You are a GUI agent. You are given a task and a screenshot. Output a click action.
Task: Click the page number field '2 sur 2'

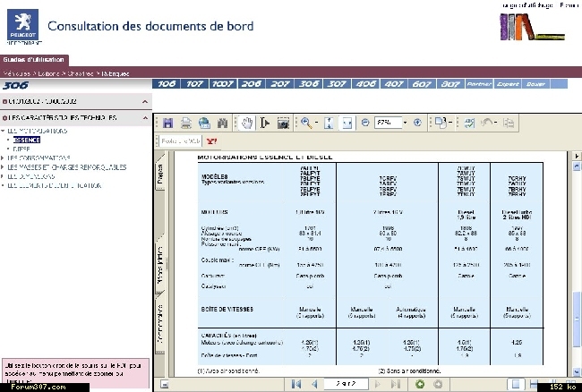click(x=346, y=384)
